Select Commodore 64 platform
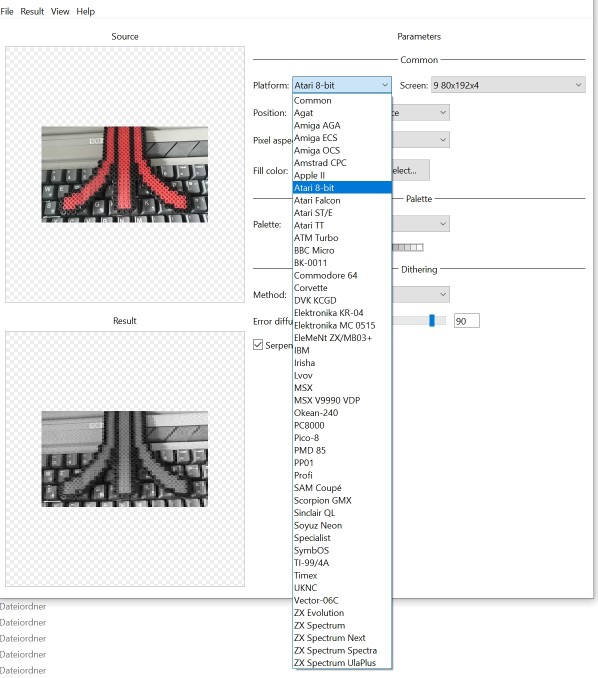This screenshot has height=678, width=598. (x=342, y=275)
